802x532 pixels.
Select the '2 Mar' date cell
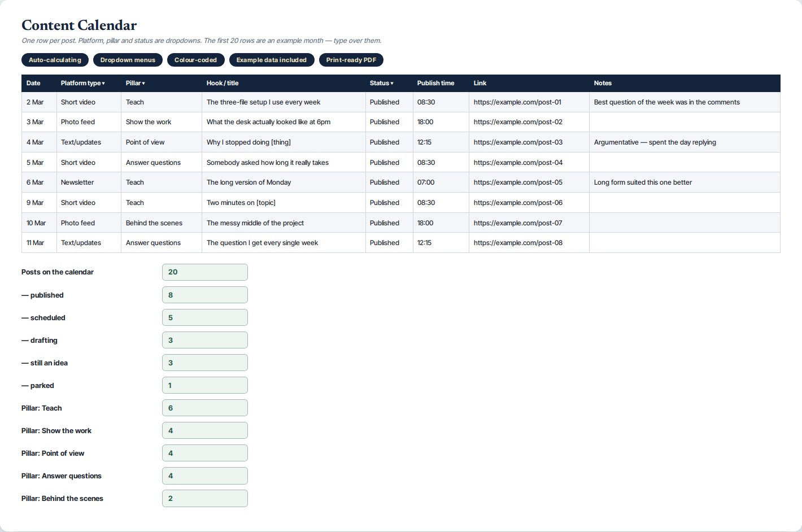[39, 102]
